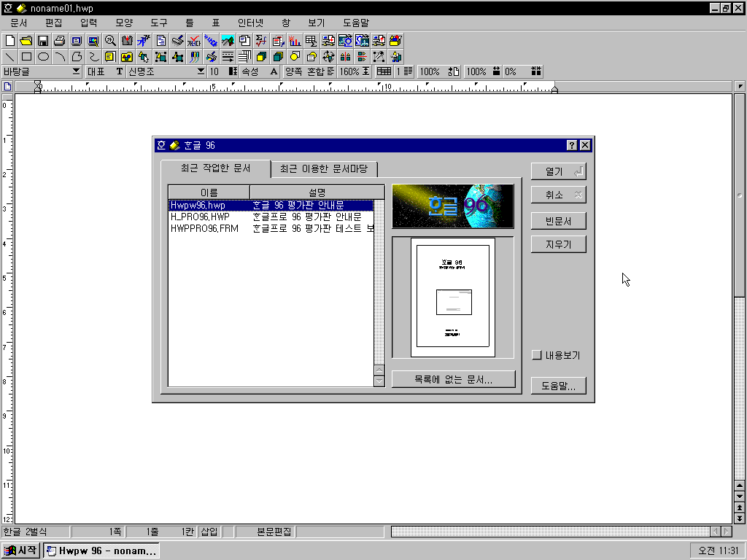Click the printer toolbar icon
This screenshot has height=560, width=747.
60,41
